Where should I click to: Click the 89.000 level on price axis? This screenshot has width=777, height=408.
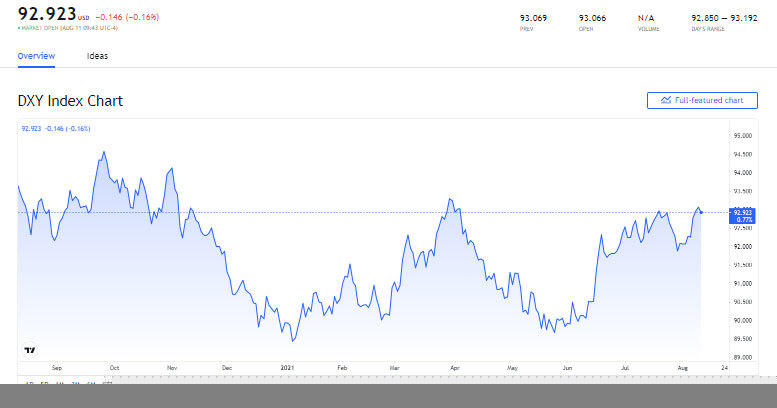point(743,357)
